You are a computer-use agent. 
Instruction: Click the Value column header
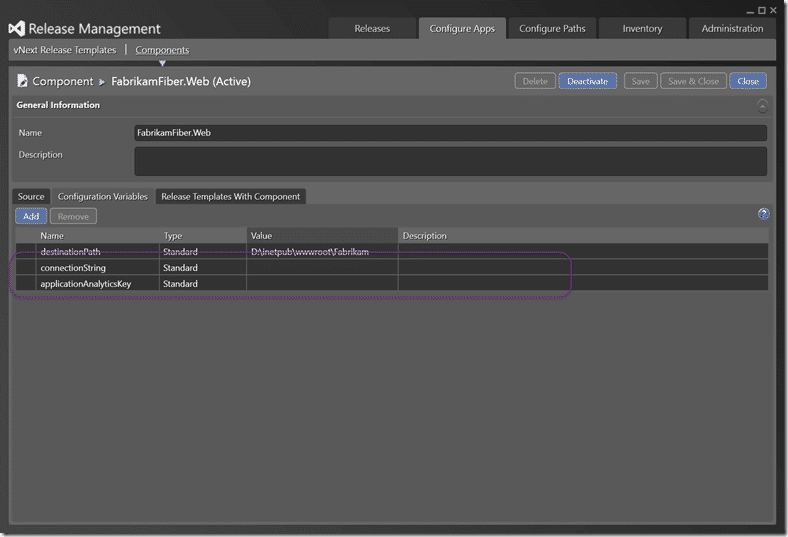click(322, 236)
